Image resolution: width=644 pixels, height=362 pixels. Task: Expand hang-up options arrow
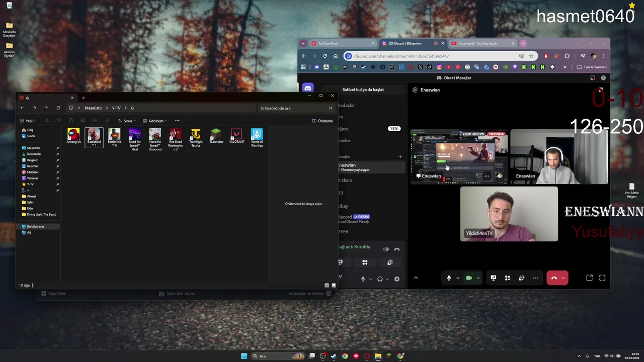(563, 278)
